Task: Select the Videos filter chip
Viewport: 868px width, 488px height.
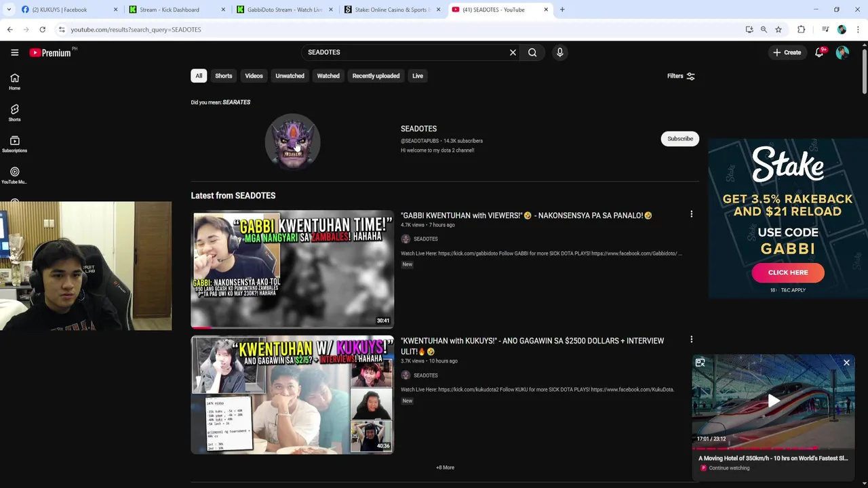Action: click(254, 76)
